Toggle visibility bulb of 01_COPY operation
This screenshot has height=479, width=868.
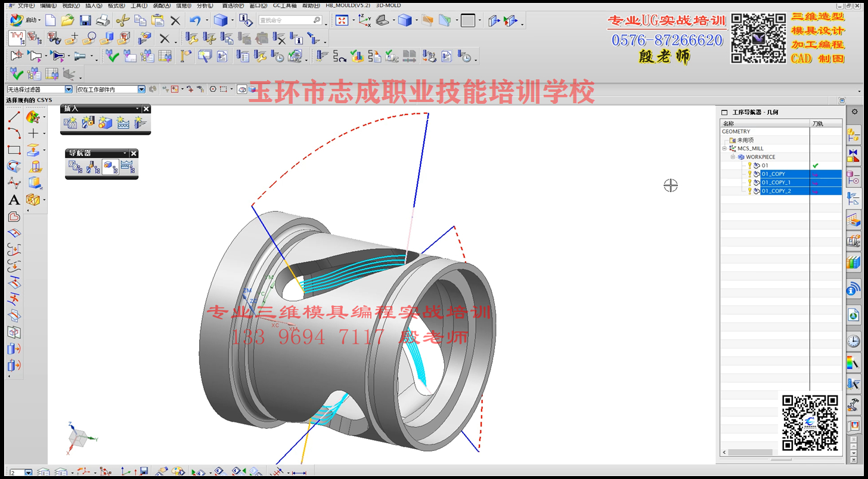coord(750,174)
